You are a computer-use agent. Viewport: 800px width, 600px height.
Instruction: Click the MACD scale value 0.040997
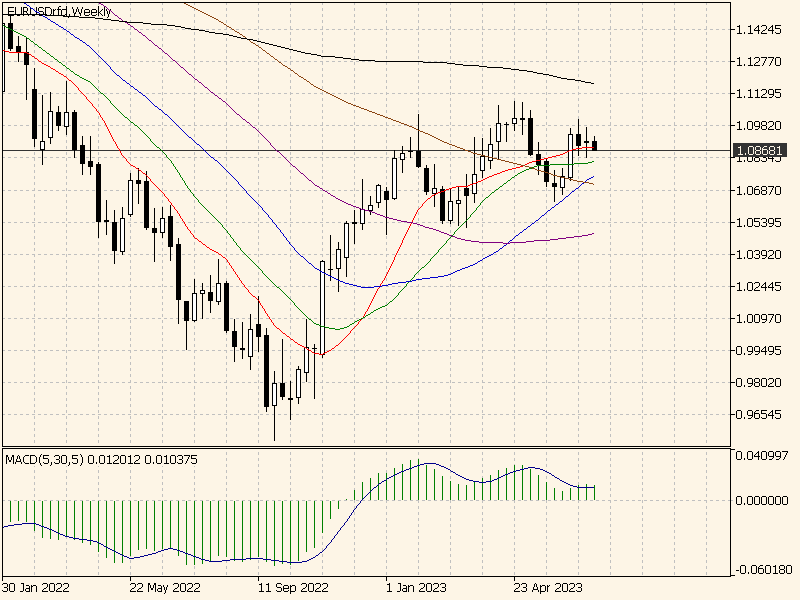pos(762,456)
